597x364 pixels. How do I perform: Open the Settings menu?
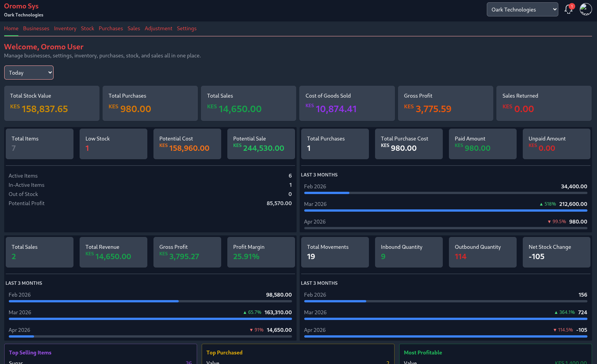click(x=186, y=28)
